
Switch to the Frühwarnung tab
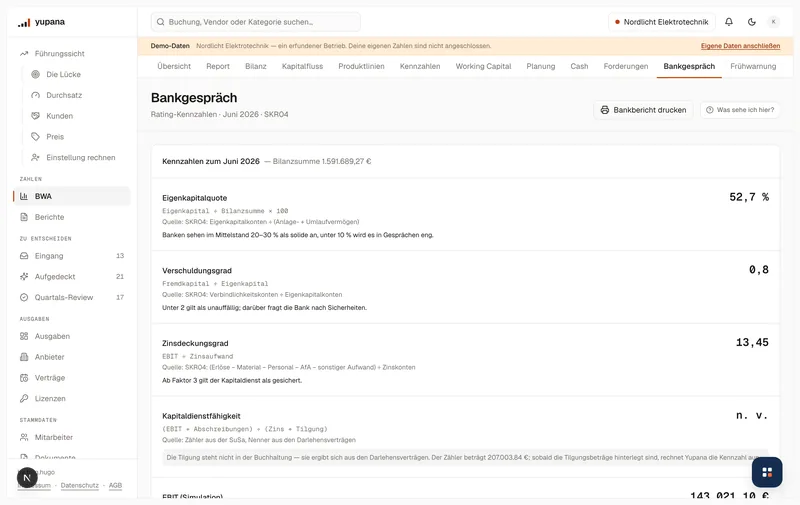[x=753, y=66]
